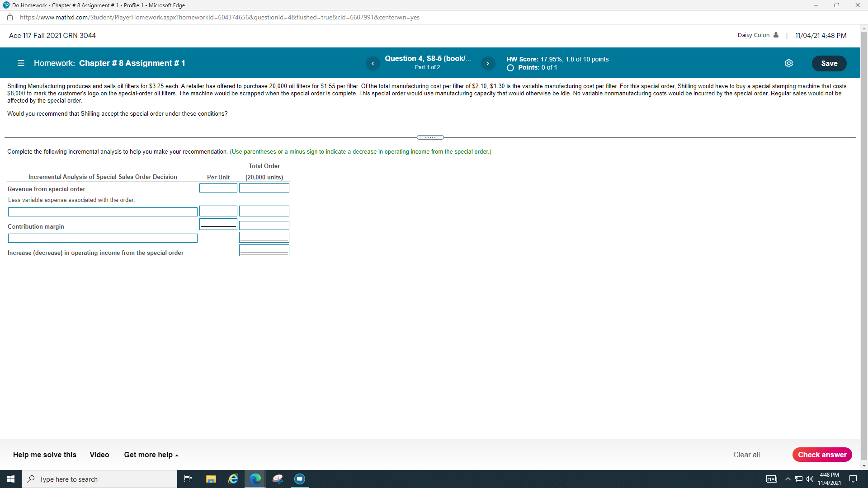Click the variable expense label input box
The image size is (868, 488).
103,212
